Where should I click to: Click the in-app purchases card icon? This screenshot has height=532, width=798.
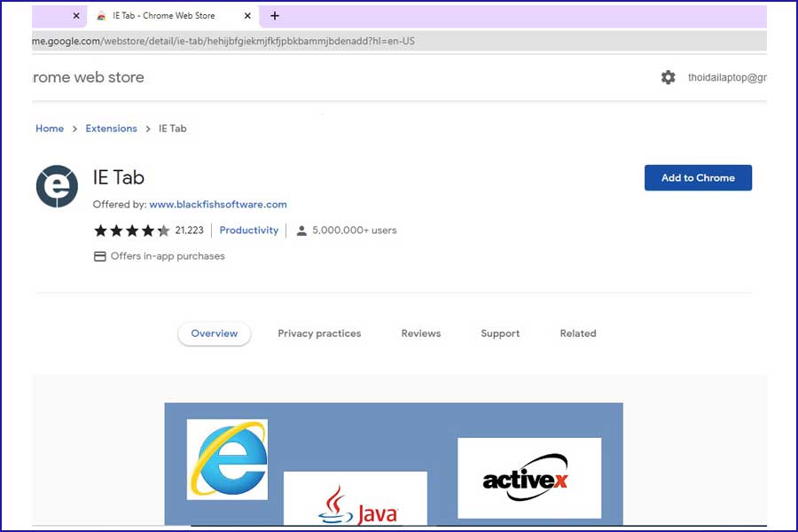point(99,255)
